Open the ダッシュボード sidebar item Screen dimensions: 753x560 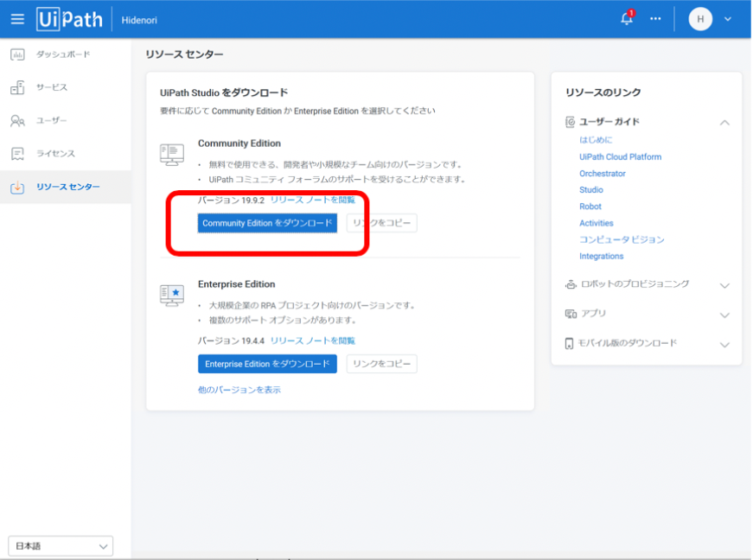pos(62,54)
